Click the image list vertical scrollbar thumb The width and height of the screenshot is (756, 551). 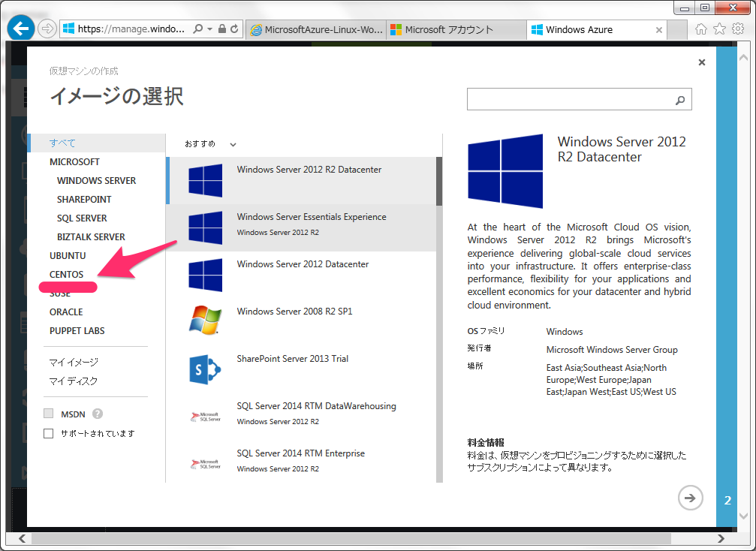pyautogui.click(x=438, y=181)
